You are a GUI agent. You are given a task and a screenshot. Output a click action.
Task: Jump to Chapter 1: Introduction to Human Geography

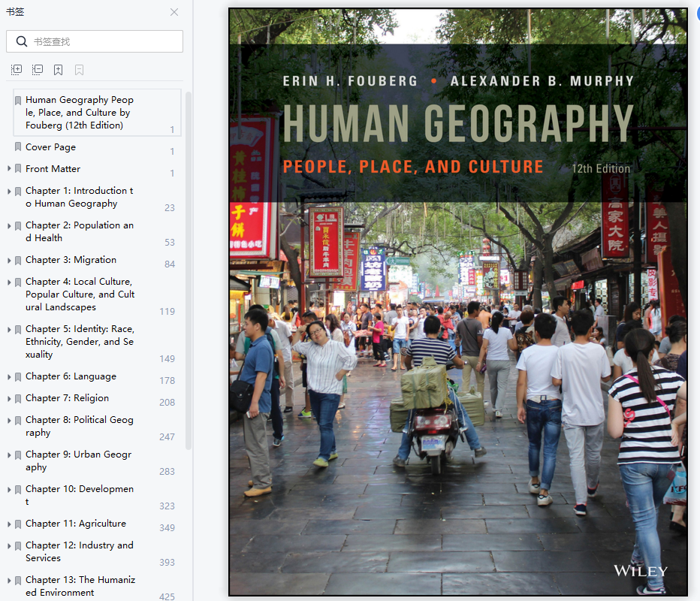[80, 197]
